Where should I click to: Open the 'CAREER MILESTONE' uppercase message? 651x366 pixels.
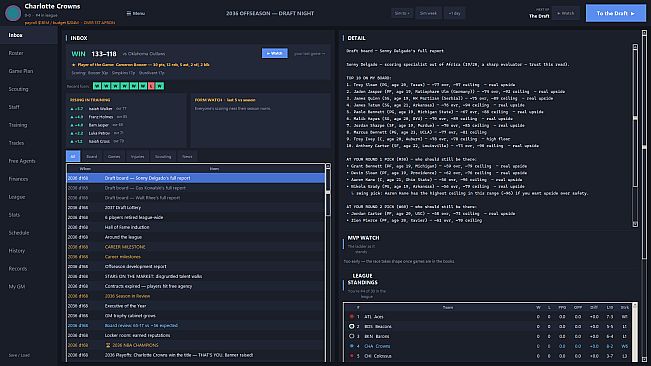pyautogui.click(x=196, y=247)
